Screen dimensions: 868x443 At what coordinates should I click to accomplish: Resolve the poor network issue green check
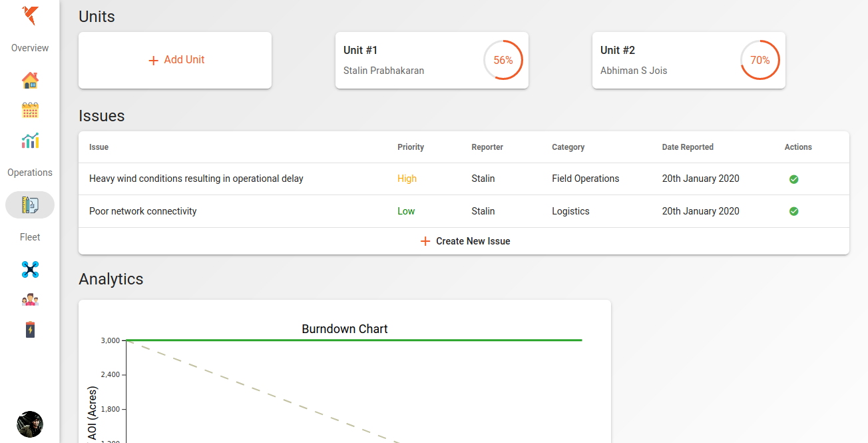click(x=793, y=211)
